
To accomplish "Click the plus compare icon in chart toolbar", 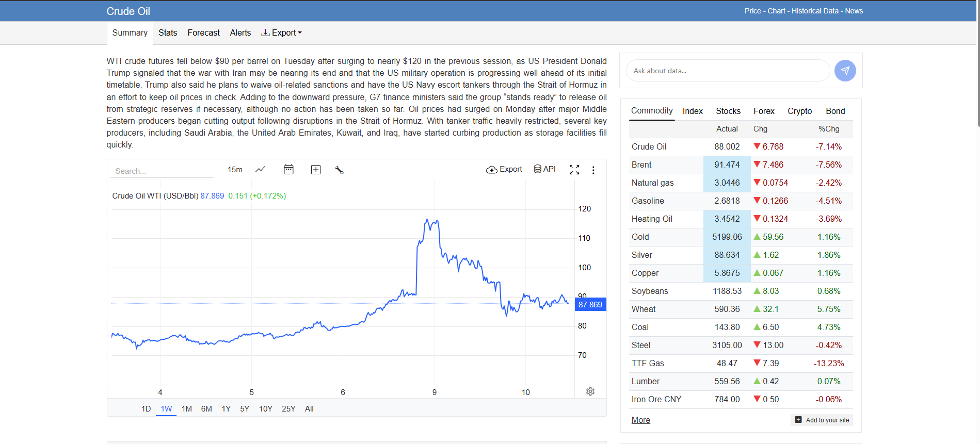I will tap(316, 170).
